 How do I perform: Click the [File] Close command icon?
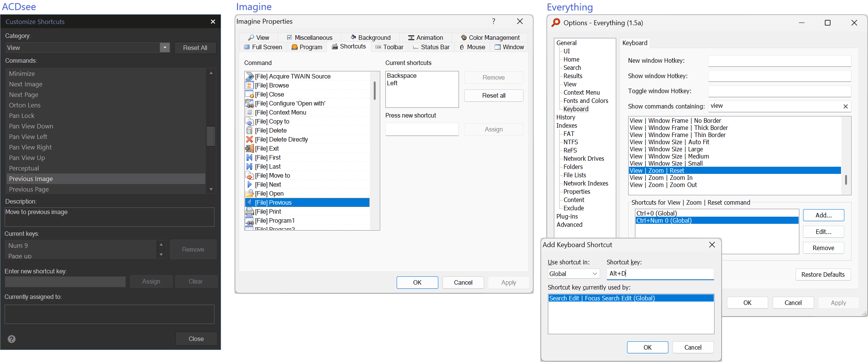pos(250,94)
